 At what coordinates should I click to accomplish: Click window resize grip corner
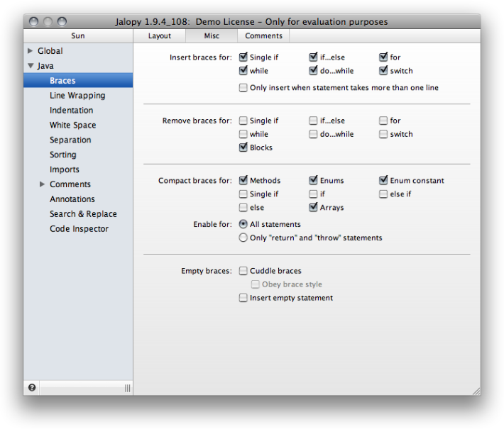pos(476,391)
